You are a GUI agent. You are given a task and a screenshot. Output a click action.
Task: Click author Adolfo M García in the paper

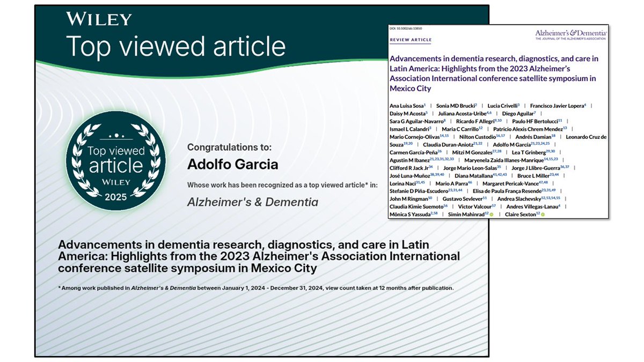pos(513,146)
